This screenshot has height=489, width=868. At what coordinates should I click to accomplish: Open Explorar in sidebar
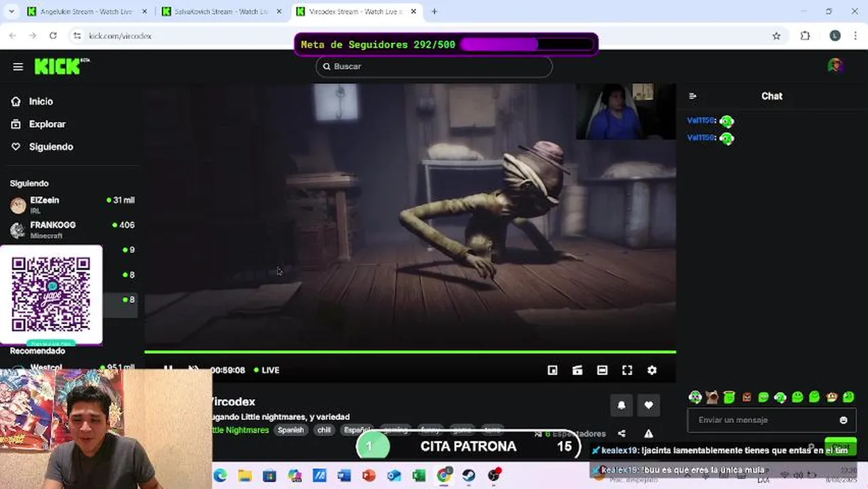(47, 124)
